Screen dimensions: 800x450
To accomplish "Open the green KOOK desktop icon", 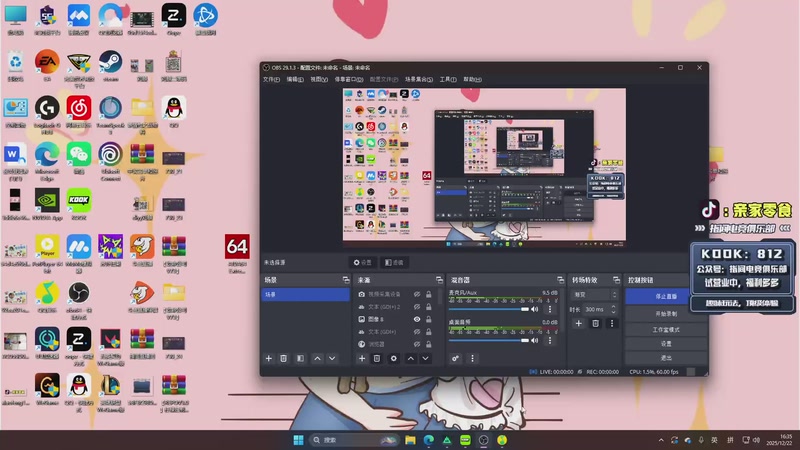I will (79, 204).
